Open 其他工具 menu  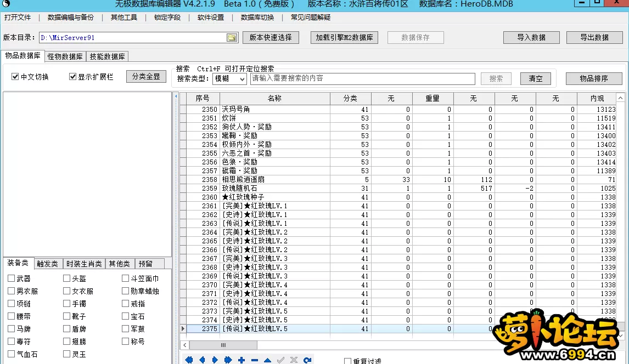pos(124,18)
